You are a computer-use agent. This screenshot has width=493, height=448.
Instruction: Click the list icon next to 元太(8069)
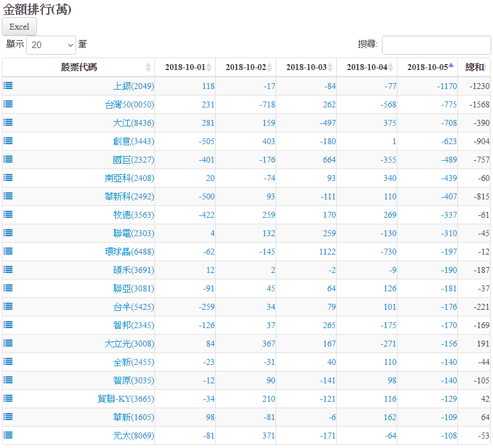pos(8,435)
